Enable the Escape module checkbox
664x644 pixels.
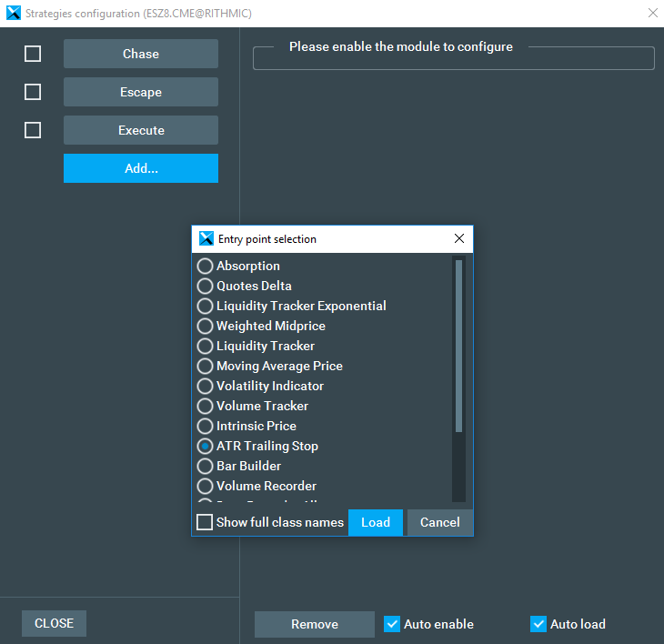[x=33, y=92]
